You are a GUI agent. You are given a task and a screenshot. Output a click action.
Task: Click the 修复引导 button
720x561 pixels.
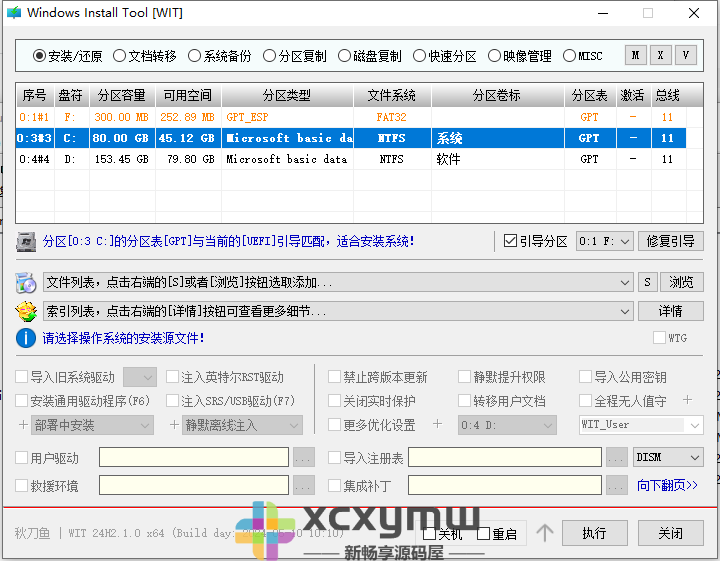click(670, 241)
